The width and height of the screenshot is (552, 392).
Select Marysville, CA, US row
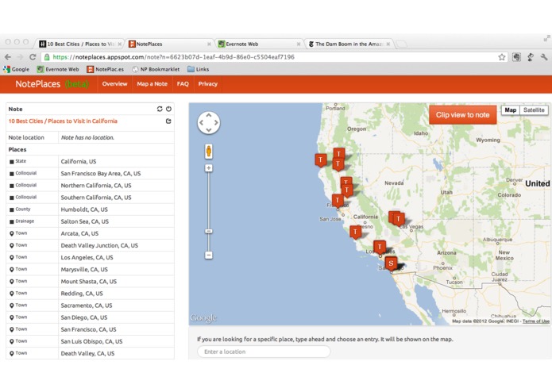point(90,269)
